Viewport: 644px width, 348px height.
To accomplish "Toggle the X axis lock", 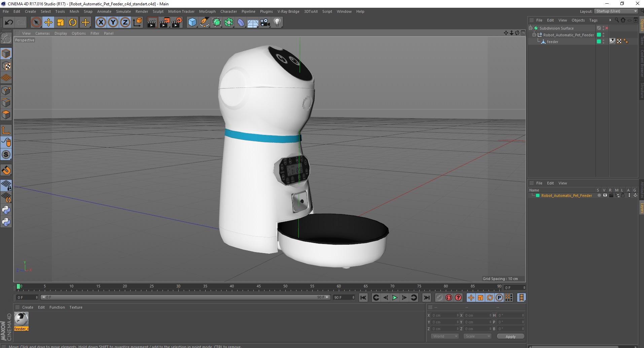I will pyautogui.click(x=101, y=23).
